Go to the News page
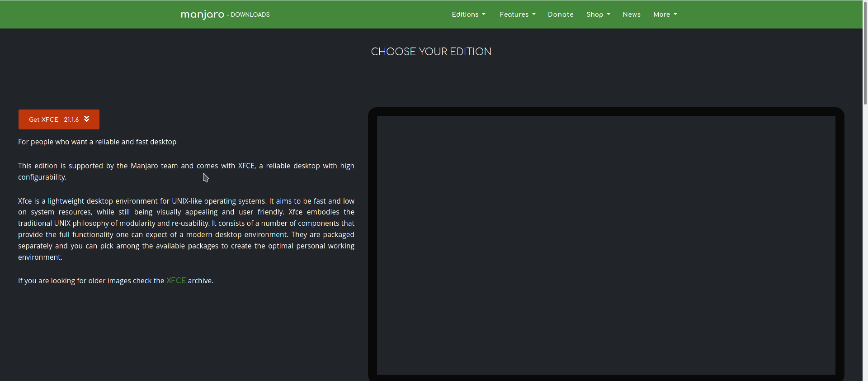 point(632,14)
